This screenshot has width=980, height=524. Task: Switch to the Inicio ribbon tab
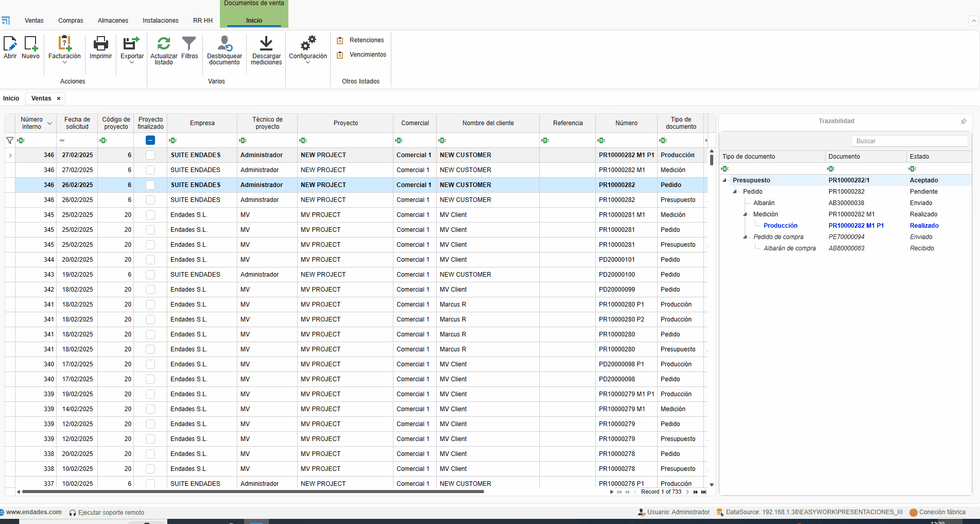click(x=254, y=21)
